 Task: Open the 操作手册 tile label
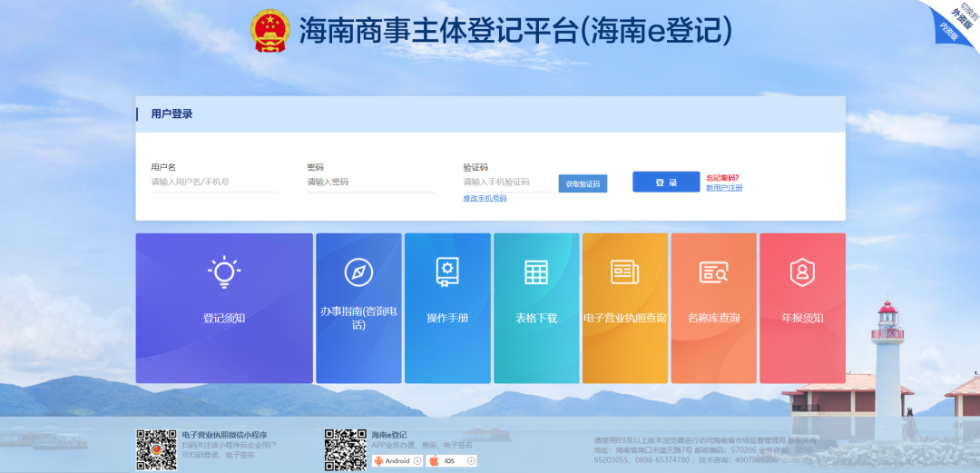pos(447,318)
